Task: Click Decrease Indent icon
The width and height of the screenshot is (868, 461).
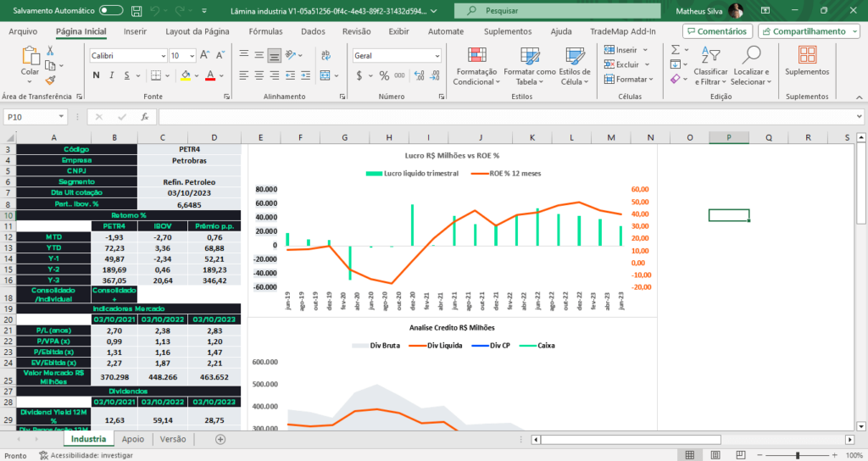Action: (x=290, y=75)
